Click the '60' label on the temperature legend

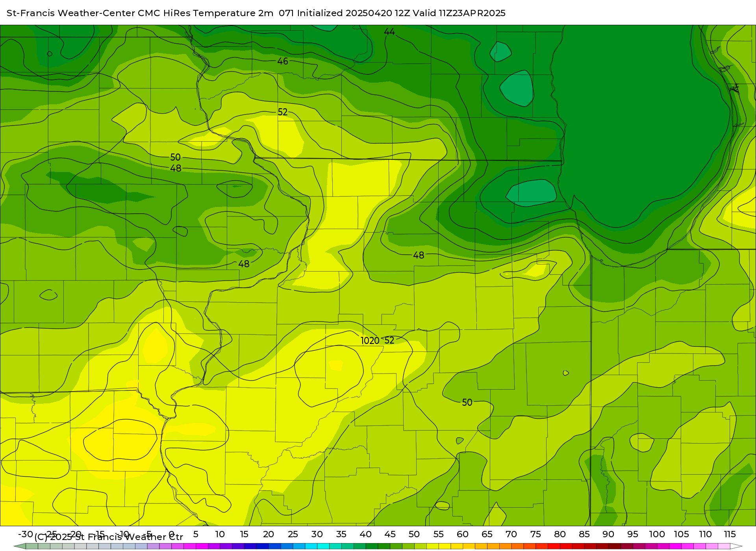click(x=463, y=534)
